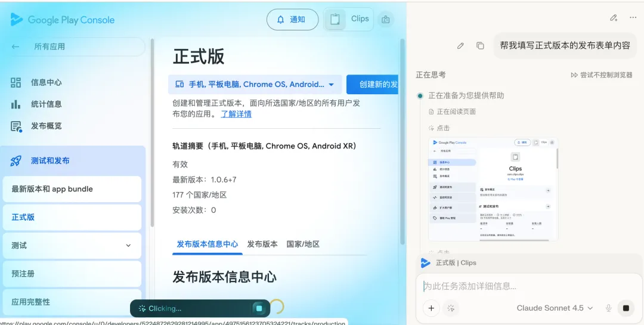Image resolution: width=644 pixels, height=325 pixels.
Task: Click the sparkle action icon beside plus
Action: click(451, 308)
